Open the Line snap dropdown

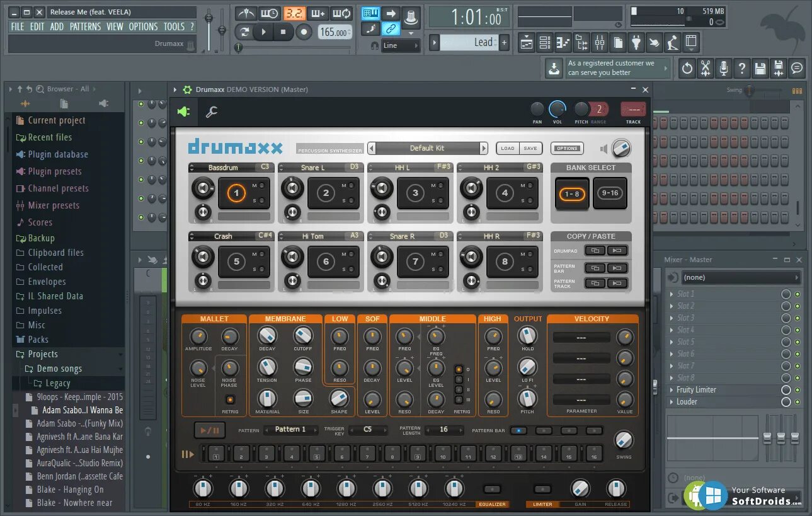point(401,45)
